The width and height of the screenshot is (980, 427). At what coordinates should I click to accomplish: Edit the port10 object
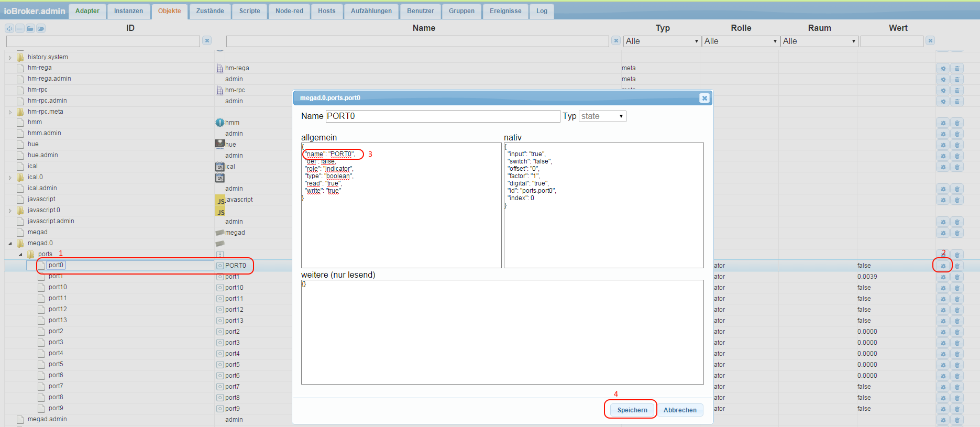[x=943, y=288]
